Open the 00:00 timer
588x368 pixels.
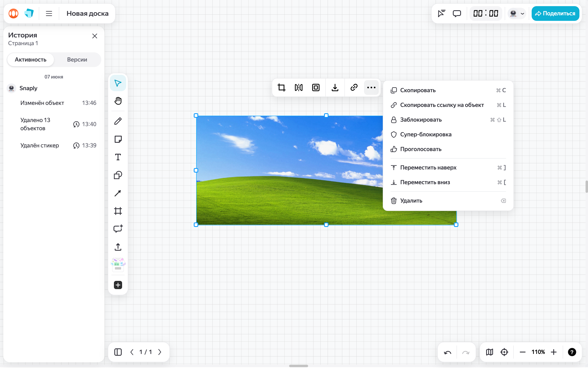pyautogui.click(x=486, y=13)
